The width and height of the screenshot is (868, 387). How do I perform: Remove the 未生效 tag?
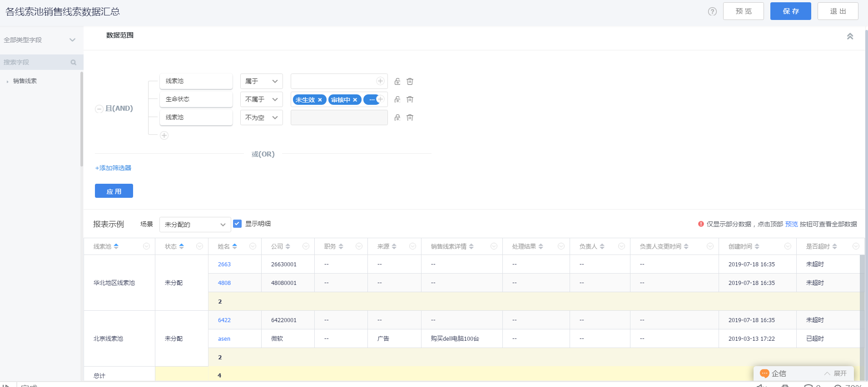coord(320,100)
